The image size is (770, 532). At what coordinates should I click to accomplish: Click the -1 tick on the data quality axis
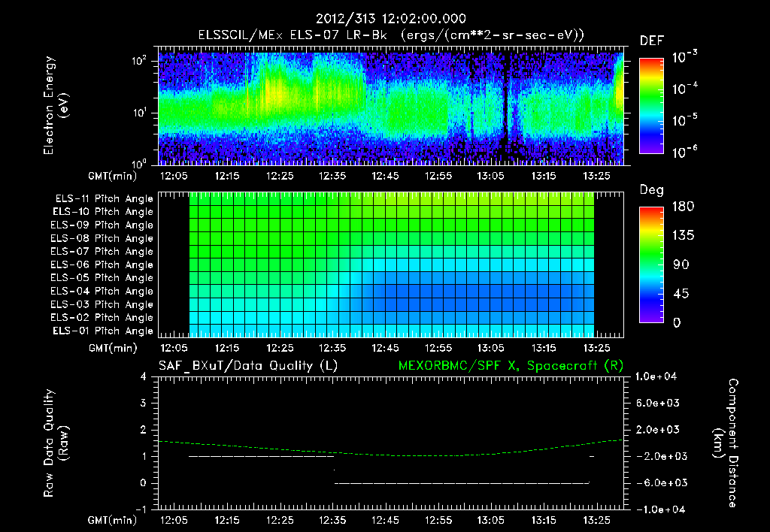(141, 509)
